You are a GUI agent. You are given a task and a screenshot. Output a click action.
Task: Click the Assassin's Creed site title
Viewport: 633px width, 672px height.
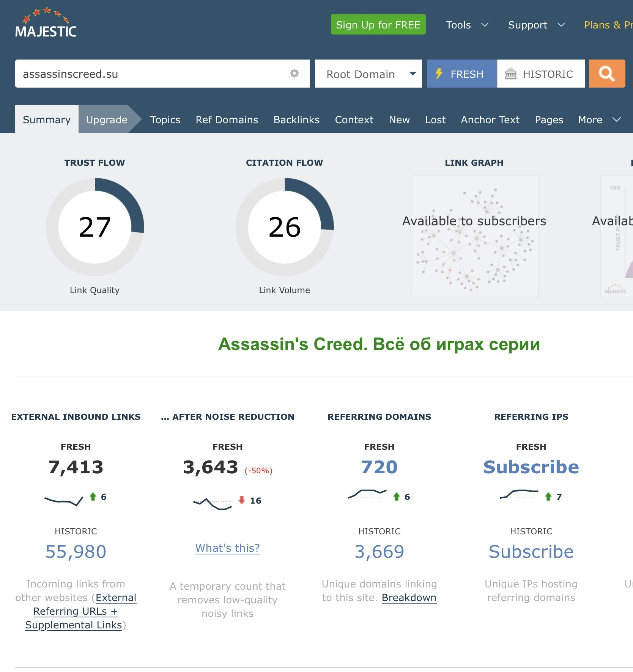tap(379, 344)
